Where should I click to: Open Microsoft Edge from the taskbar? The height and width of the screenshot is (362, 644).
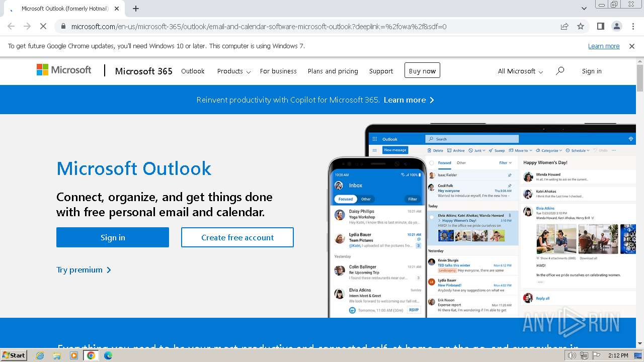(108, 355)
